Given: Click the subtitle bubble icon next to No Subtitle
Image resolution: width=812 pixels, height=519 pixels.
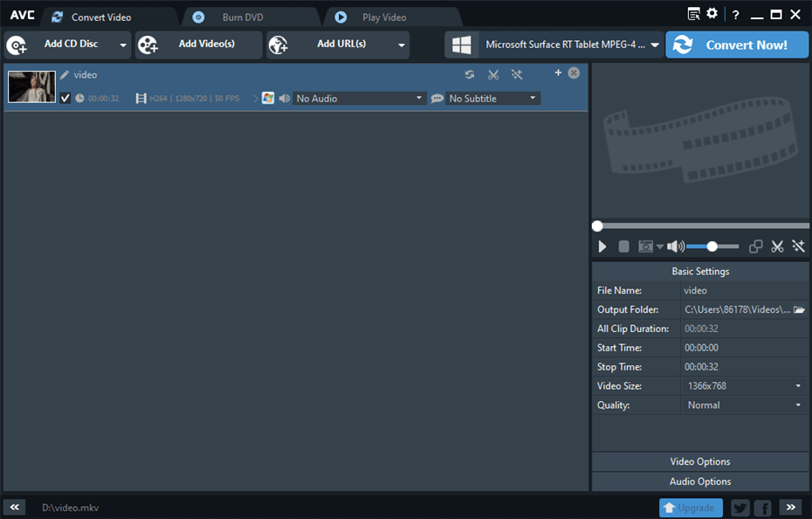Looking at the screenshot, I should pyautogui.click(x=437, y=98).
